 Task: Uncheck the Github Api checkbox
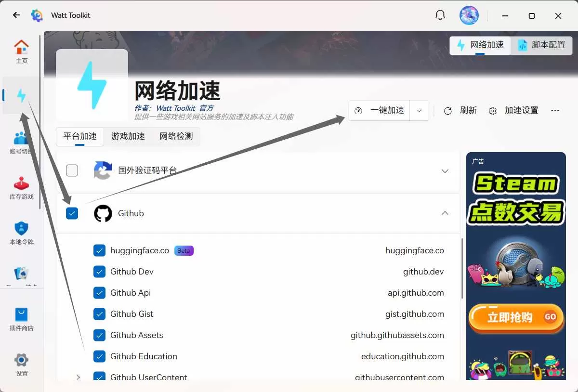[99, 293]
